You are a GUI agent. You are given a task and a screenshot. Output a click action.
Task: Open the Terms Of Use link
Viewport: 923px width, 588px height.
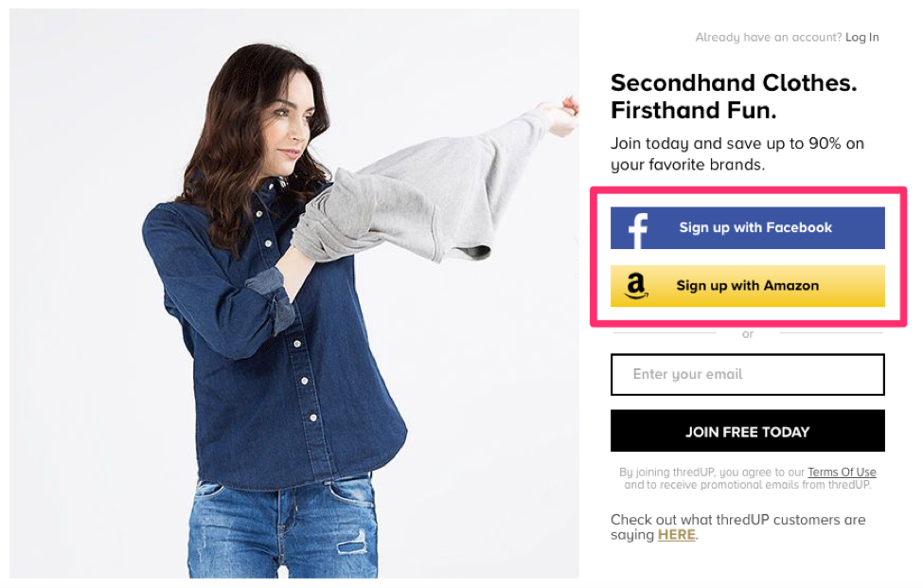point(842,472)
